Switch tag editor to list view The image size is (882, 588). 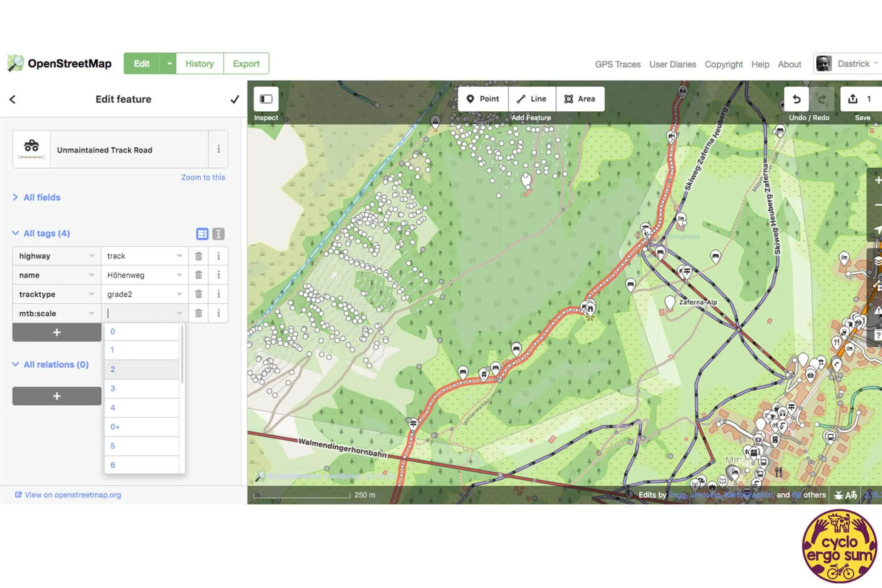[x=202, y=234]
